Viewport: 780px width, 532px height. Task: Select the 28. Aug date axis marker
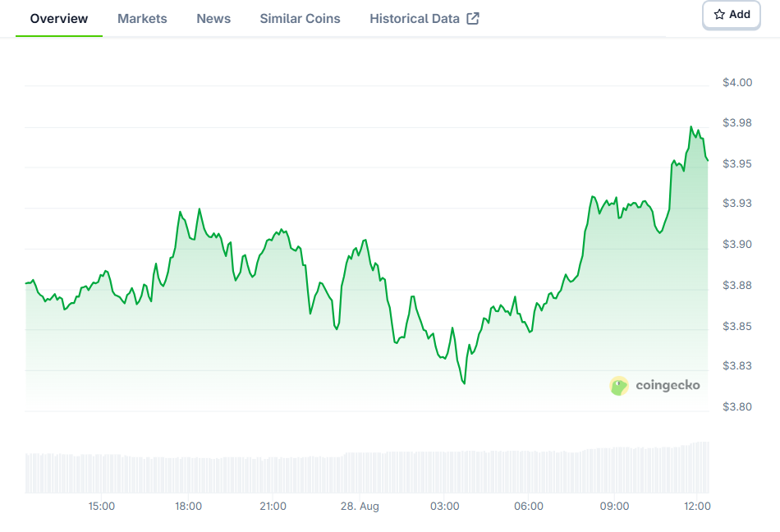tap(360, 507)
